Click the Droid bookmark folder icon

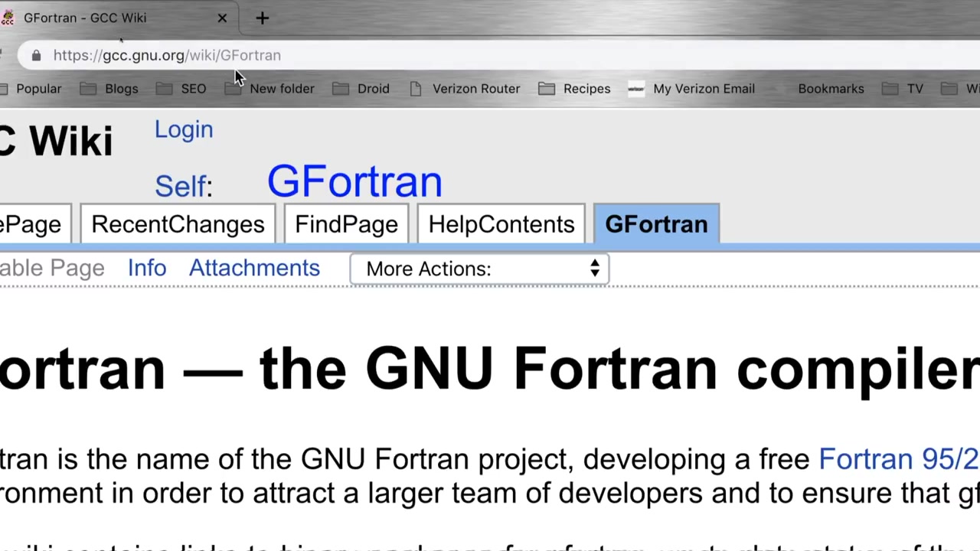(341, 88)
